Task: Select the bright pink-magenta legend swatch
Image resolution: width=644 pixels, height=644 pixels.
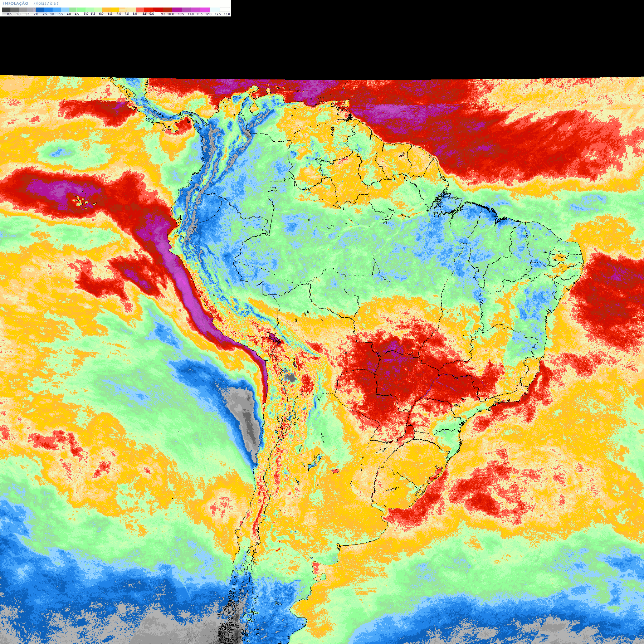Action: click(x=205, y=10)
